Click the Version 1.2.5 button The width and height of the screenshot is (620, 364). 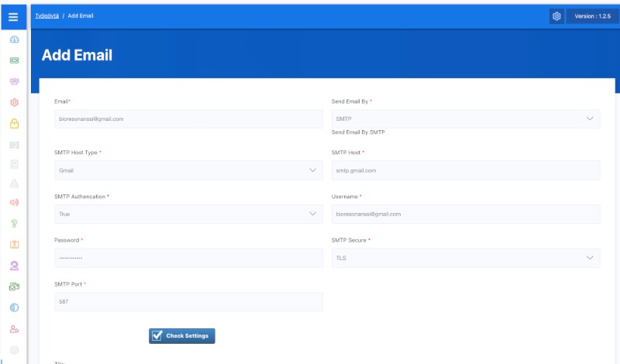click(x=594, y=16)
